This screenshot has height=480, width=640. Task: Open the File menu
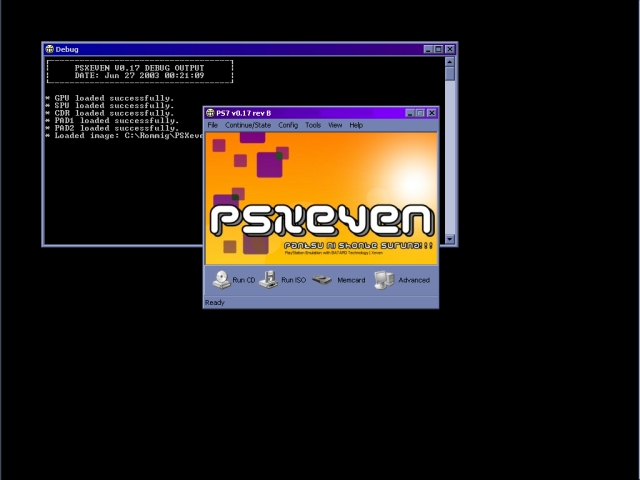(x=213, y=125)
